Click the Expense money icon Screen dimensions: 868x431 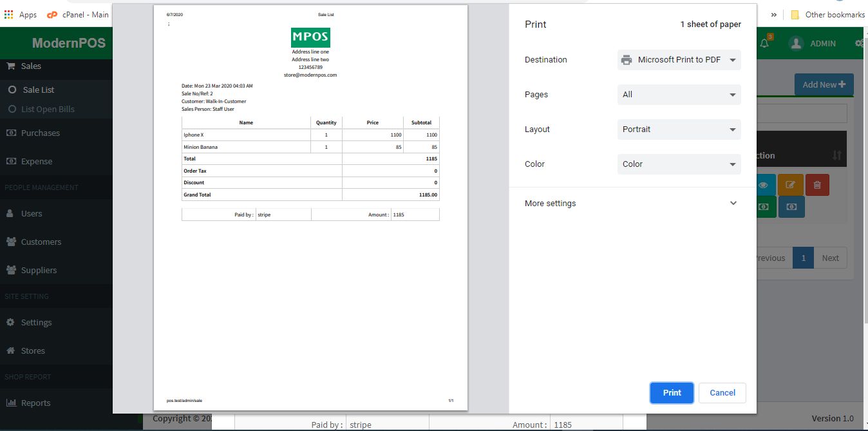[11, 161]
